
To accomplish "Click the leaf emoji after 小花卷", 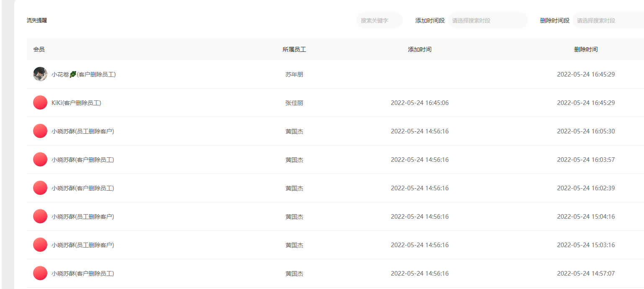I will [x=73, y=74].
